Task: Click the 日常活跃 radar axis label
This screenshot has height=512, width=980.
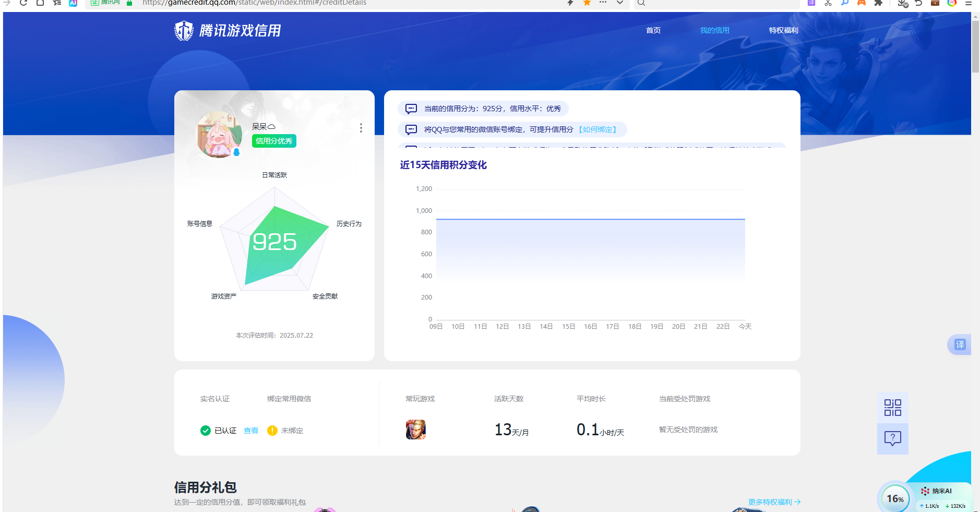Action: click(x=274, y=175)
